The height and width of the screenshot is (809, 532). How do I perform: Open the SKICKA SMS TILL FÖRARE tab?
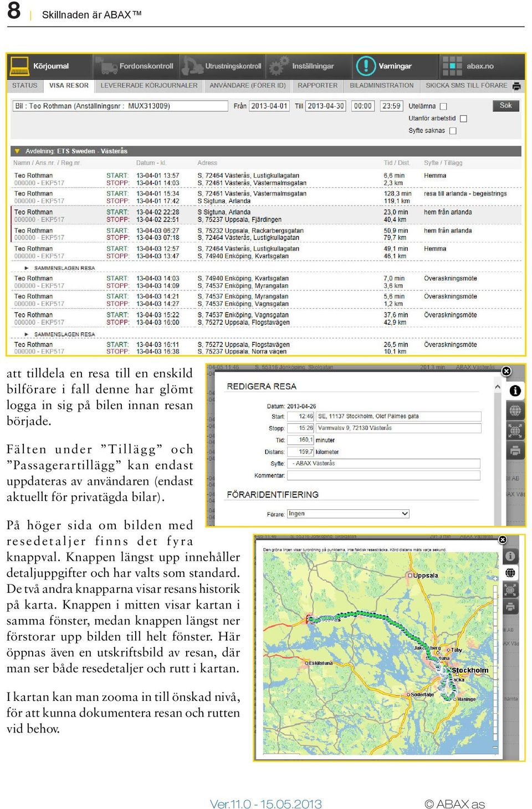[x=466, y=86]
